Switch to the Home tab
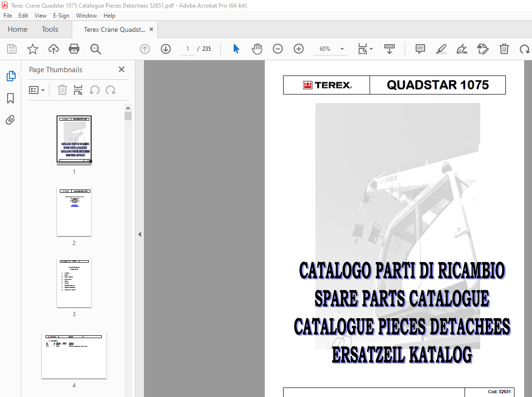Screen dimensions: 532x397 coord(18,29)
